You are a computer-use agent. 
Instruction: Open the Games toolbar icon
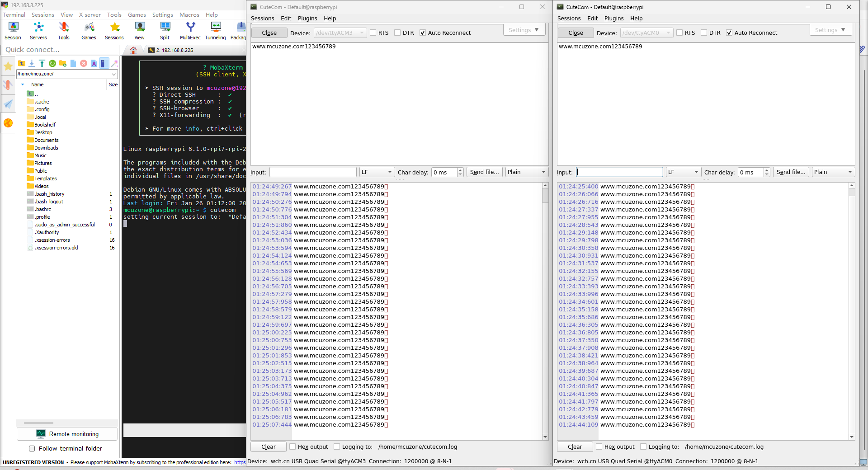(x=89, y=31)
